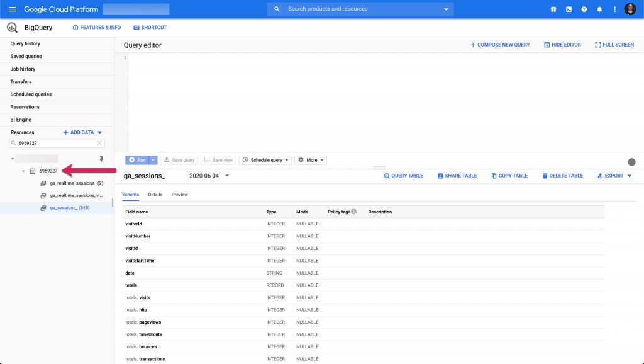The height and width of the screenshot is (364, 644).
Task: Open the notifications bell
Action: [599, 9]
